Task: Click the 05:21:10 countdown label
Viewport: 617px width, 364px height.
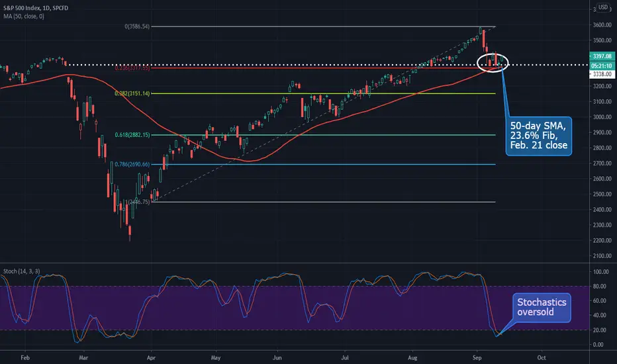Action: [602, 66]
